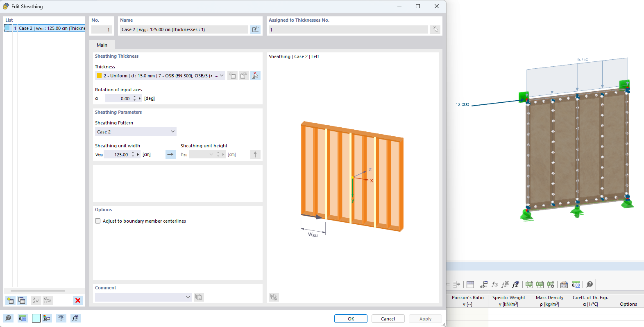Click the right-arrow button beside the Sheathing unit width
644x327 pixels.
pos(170,154)
